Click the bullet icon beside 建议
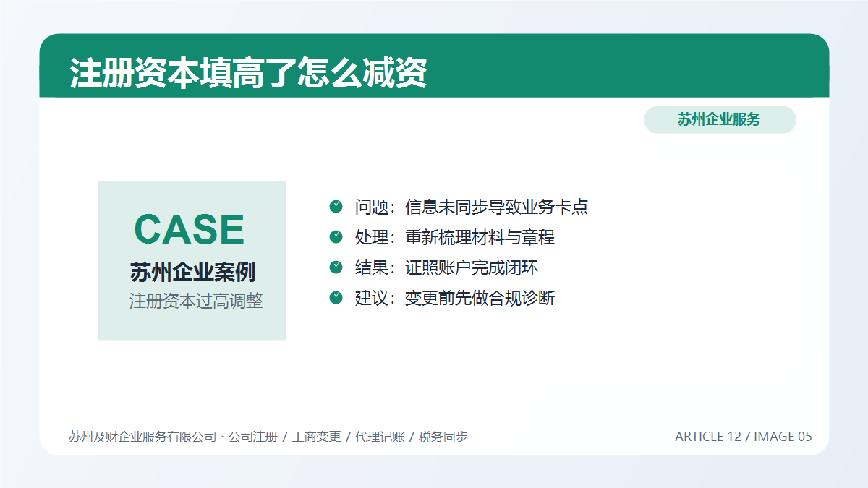The width and height of the screenshot is (868, 488). pyautogui.click(x=336, y=298)
